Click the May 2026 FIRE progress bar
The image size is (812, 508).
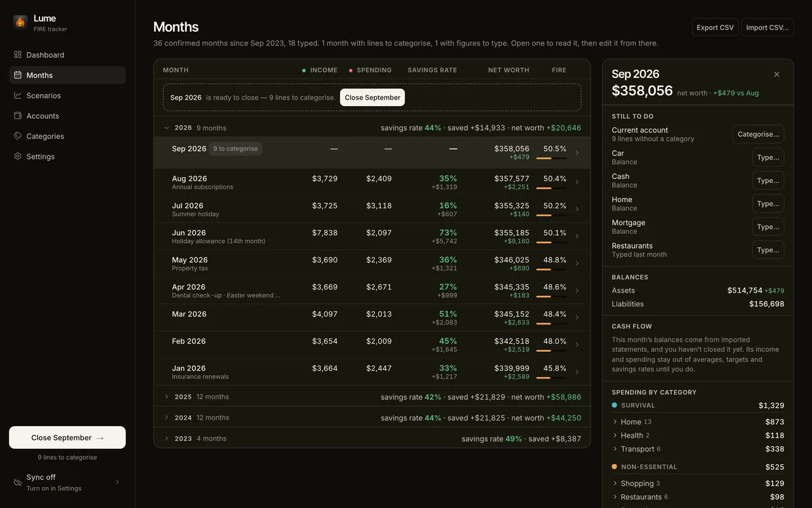tap(551, 269)
